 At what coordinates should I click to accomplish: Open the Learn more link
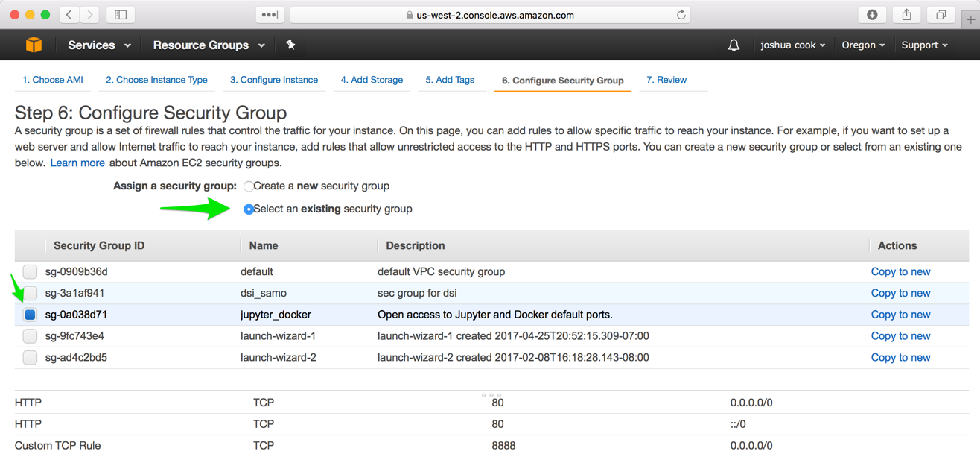[x=77, y=163]
